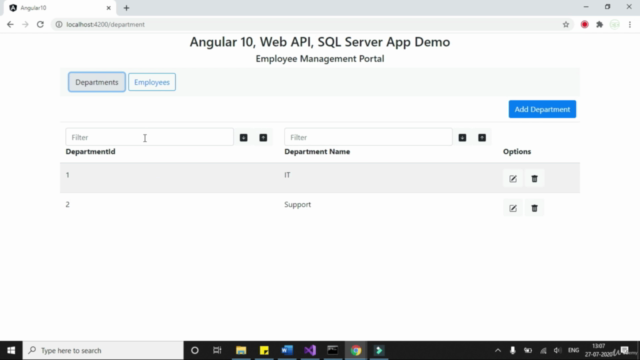Open Sticky Notes from taskbar
The image size is (640, 360).
coord(264,350)
